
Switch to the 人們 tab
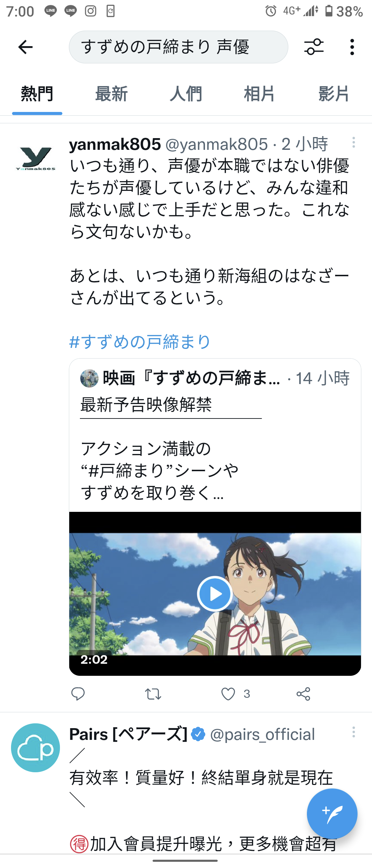186,94
